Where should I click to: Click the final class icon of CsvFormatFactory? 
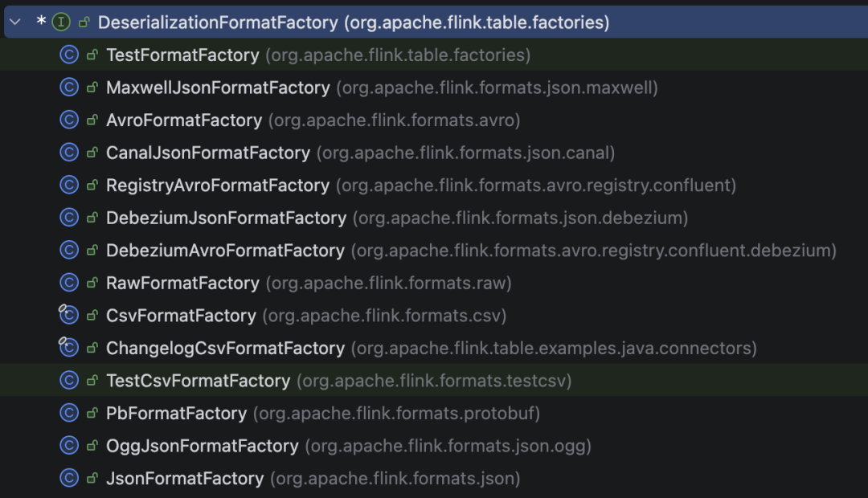[x=68, y=315]
